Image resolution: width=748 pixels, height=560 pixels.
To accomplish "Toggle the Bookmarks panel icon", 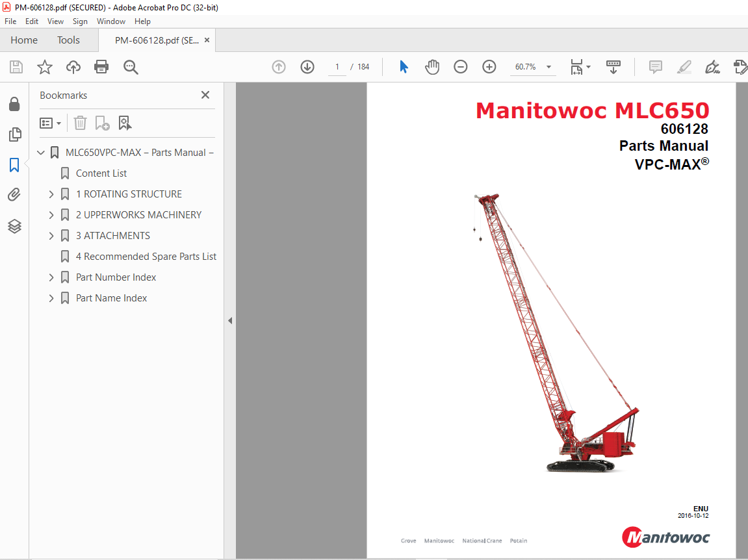I will point(14,165).
